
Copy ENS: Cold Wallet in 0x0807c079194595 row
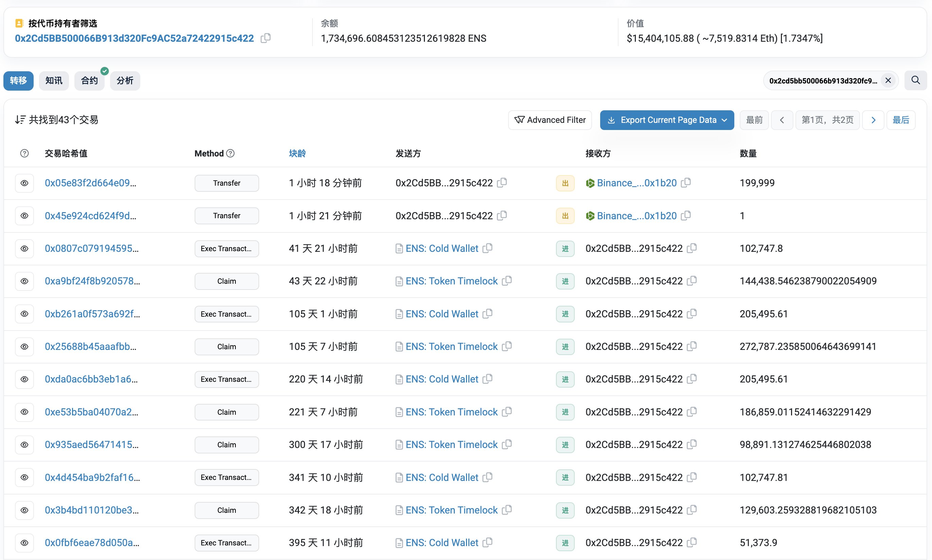[487, 248]
